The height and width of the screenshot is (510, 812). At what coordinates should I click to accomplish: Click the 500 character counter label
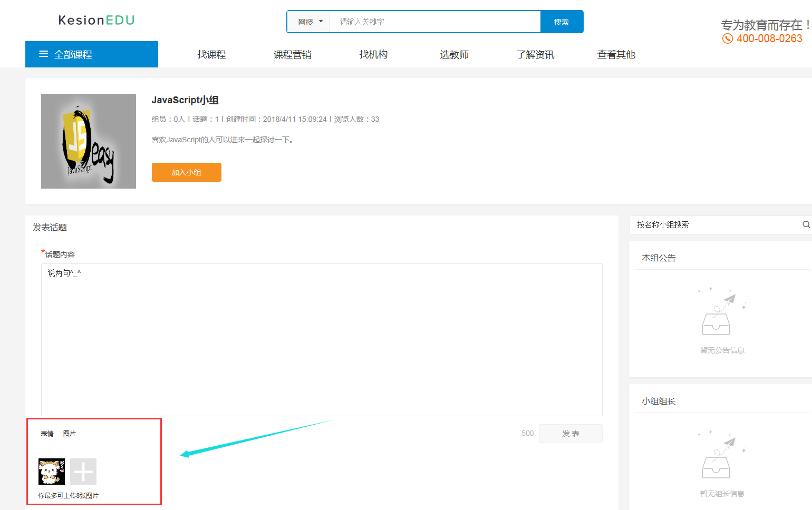[527, 433]
